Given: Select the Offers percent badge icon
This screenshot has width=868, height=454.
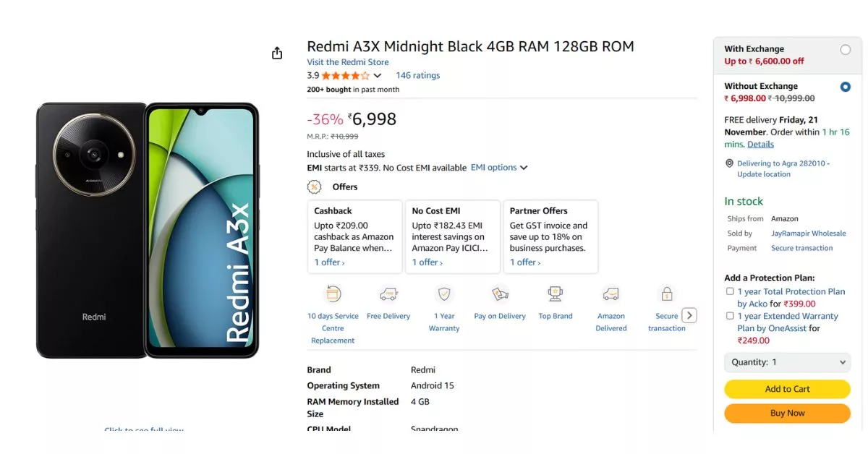Looking at the screenshot, I should click(314, 187).
